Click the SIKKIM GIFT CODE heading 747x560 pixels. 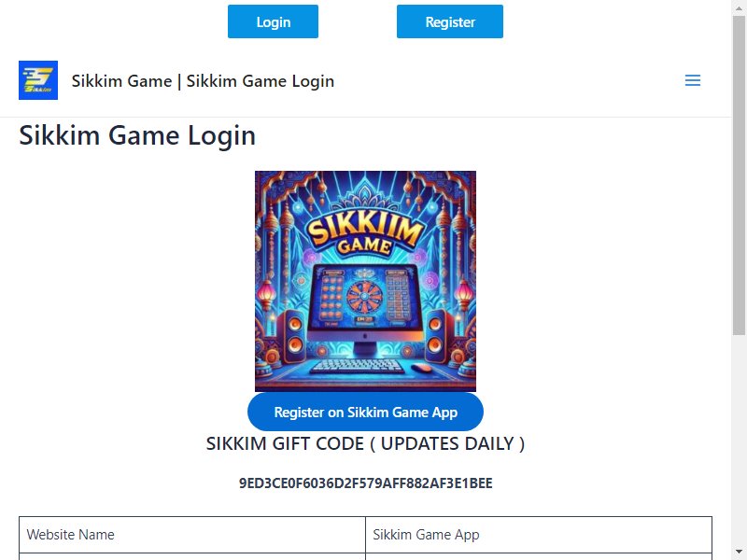pyautogui.click(x=365, y=443)
